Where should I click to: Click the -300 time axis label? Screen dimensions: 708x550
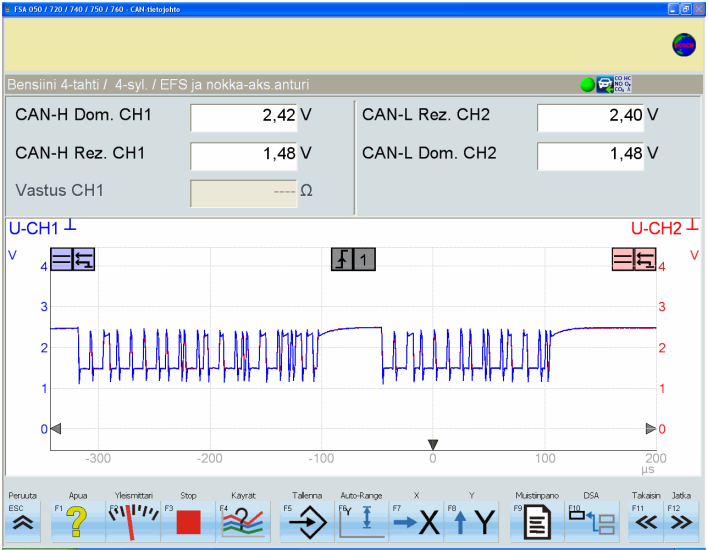98,458
